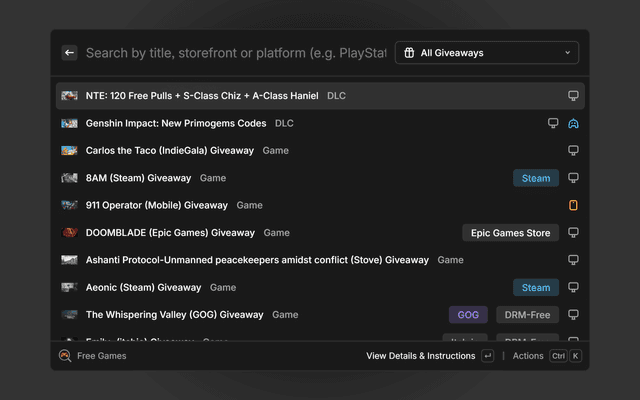The image size is (640, 400).
Task: Click blue gamepad icon on Genshin Impact row
Action: point(573,123)
